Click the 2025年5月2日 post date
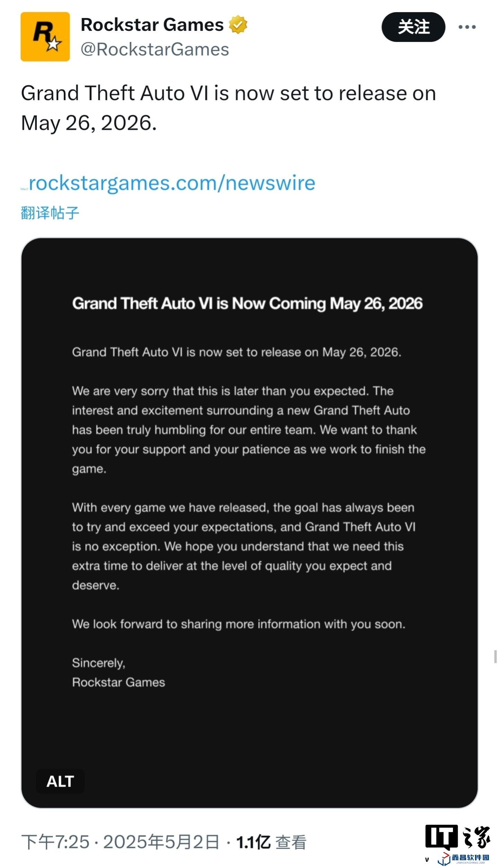 [x=161, y=842]
